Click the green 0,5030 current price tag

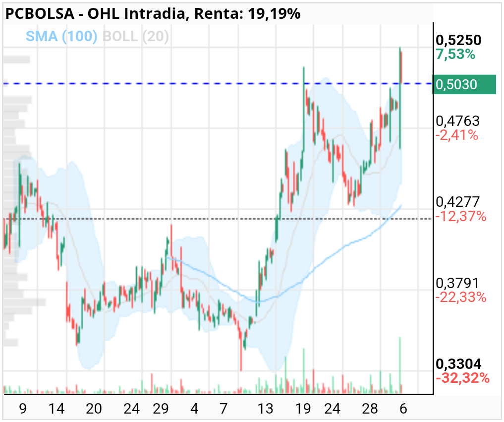464,84
